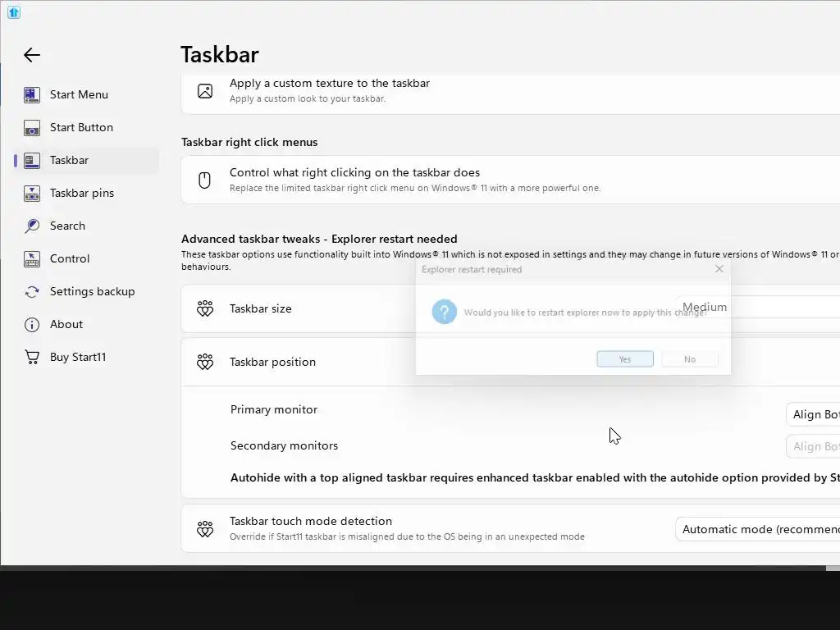Close the Explorer restart required dialog
The image size is (840, 630).
719,269
